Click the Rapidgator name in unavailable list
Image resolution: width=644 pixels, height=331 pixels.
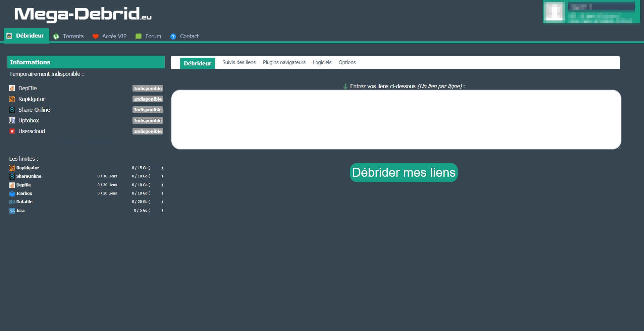coord(32,99)
